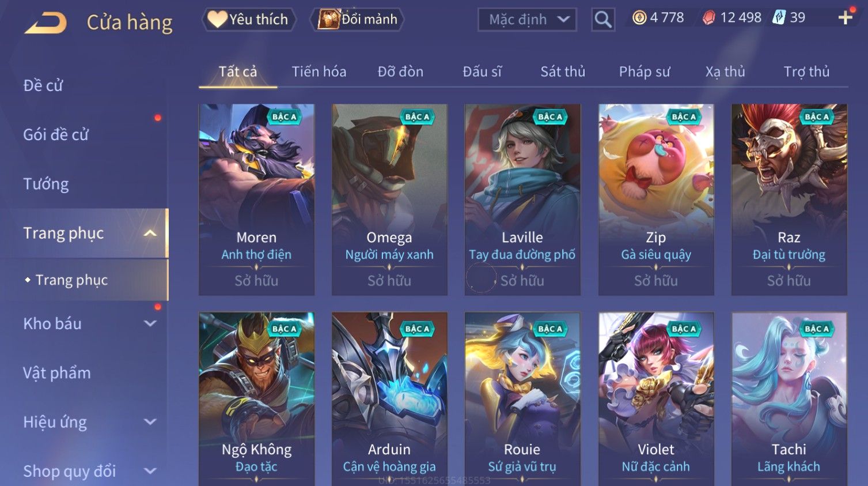Collapse the Trang phục sidebar section
The height and width of the screenshot is (486, 868).
tap(150, 233)
